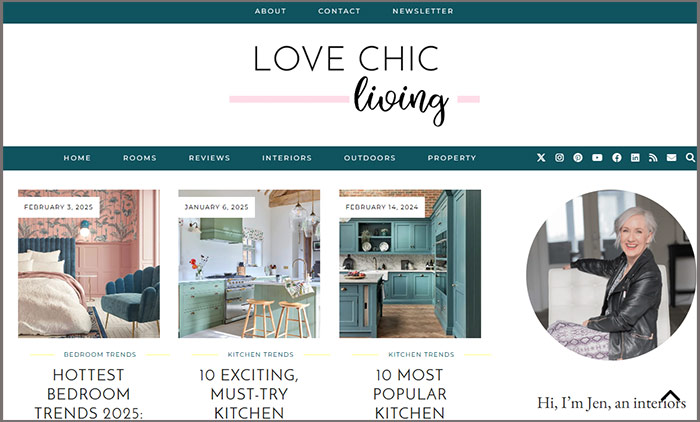Open the RSS feed icon
The width and height of the screenshot is (700, 422).
tap(653, 158)
